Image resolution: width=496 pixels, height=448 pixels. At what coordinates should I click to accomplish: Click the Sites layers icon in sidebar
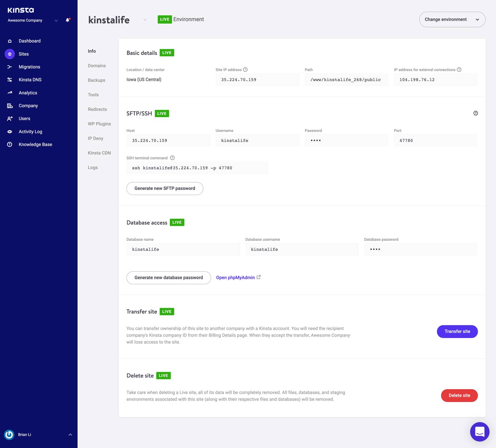click(10, 54)
